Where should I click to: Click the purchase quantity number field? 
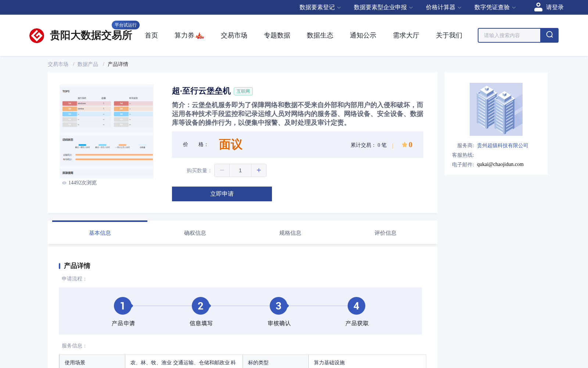tap(240, 170)
